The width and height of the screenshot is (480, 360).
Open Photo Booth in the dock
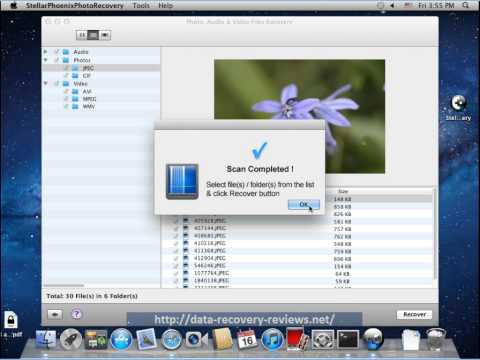tap(297, 339)
